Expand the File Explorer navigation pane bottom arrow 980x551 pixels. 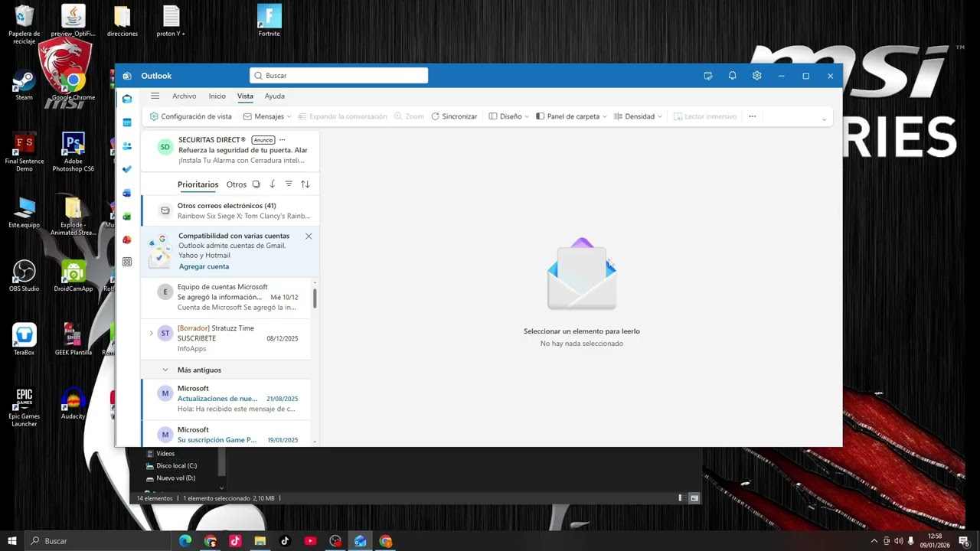[x=221, y=487]
